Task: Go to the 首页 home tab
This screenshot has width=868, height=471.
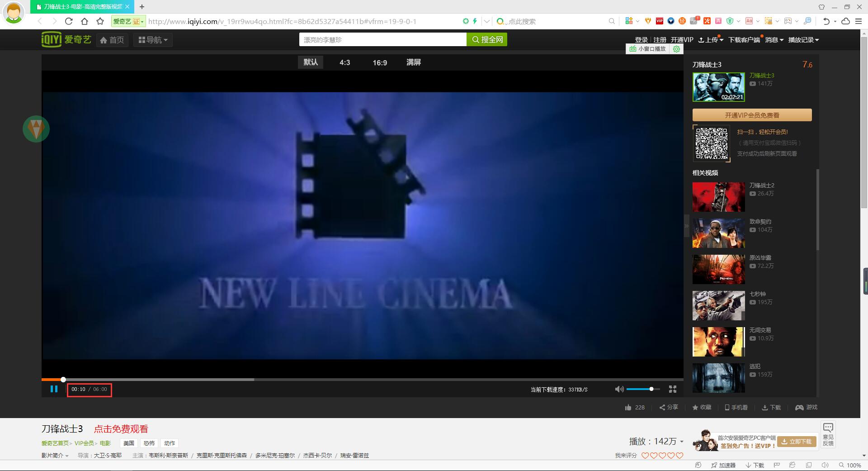Action: pos(112,40)
